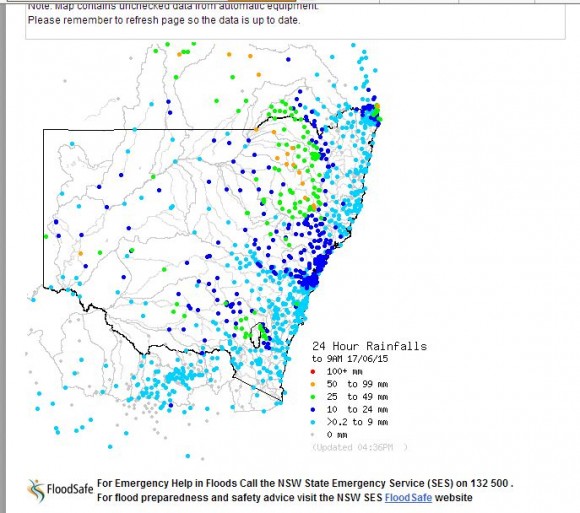Image resolution: width=580 pixels, height=513 pixels.
Task: Select the red 100+ mm legend dot
Action: coord(313,371)
